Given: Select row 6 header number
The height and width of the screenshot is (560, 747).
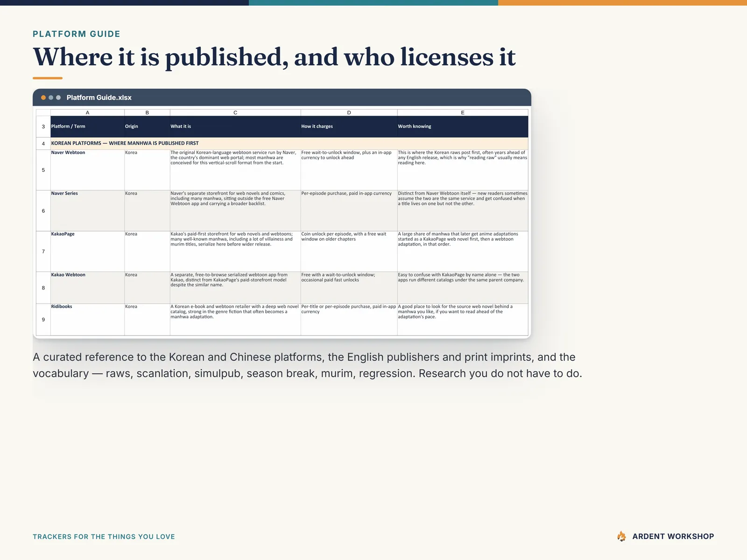Looking at the screenshot, I should 43,210.
